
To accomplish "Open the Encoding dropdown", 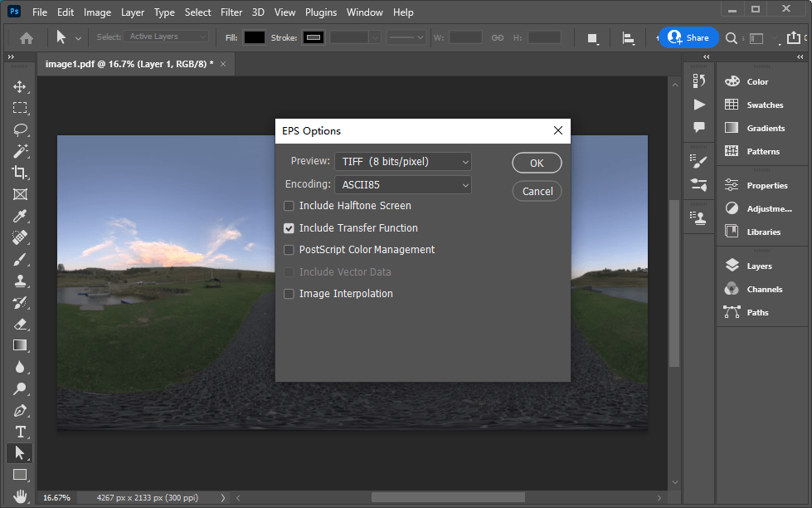I will [x=403, y=183].
